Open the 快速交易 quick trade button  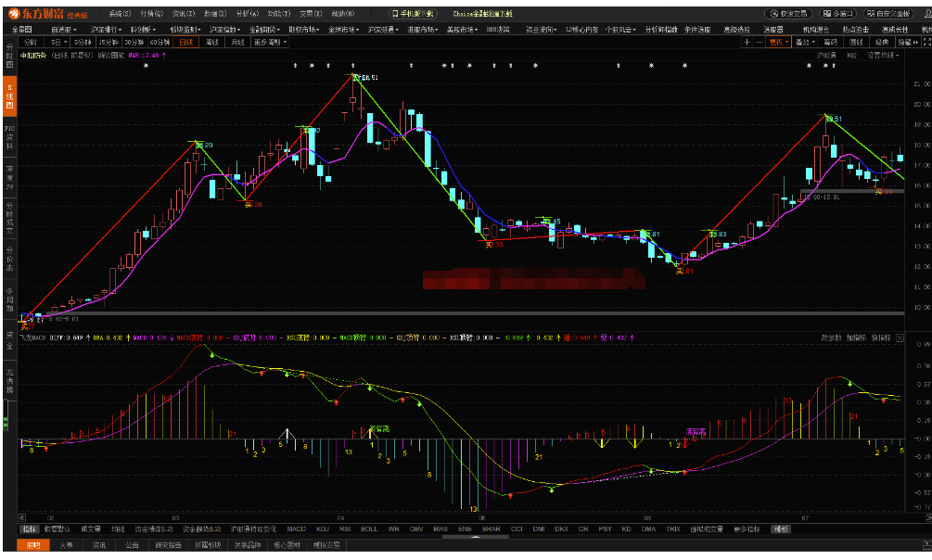click(x=790, y=15)
